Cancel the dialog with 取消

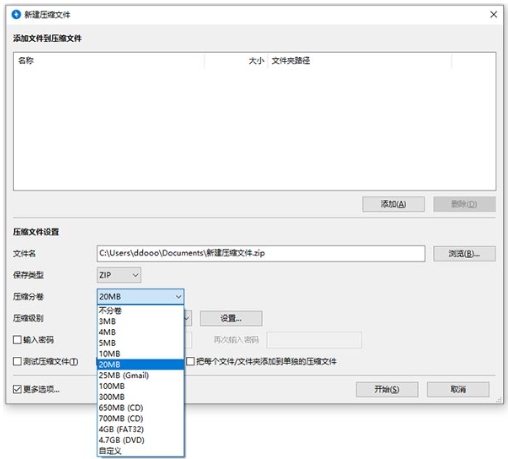coord(458,389)
